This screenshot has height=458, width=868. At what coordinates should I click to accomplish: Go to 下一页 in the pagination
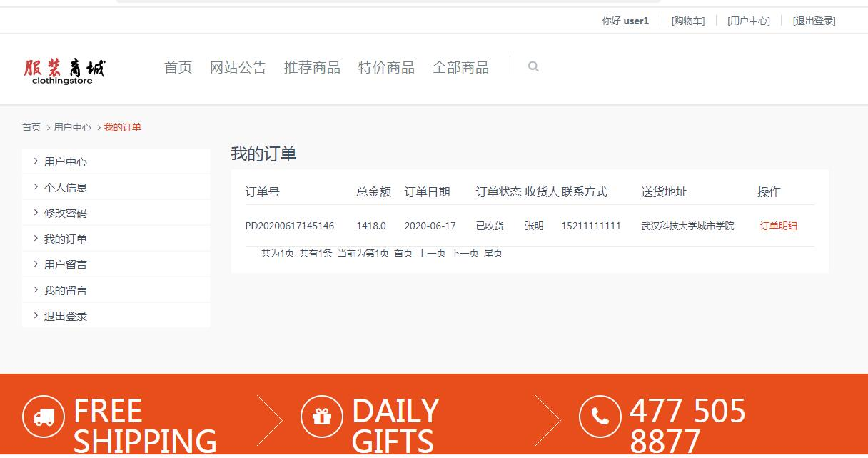[x=465, y=253]
